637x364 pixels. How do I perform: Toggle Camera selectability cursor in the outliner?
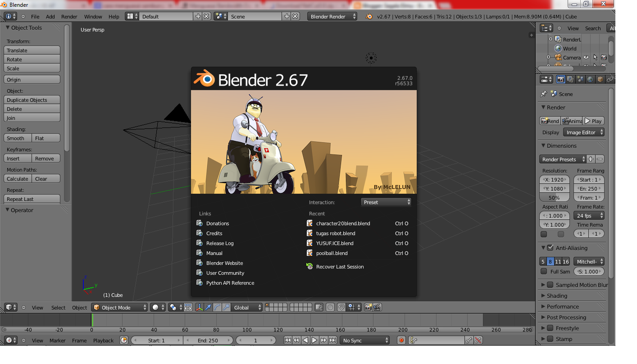point(595,57)
